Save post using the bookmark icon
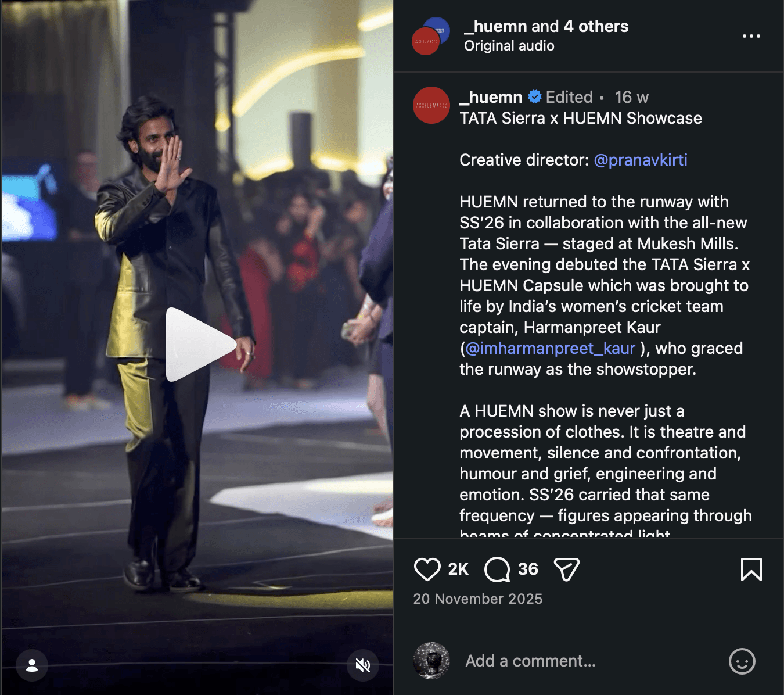 click(x=751, y=569)
